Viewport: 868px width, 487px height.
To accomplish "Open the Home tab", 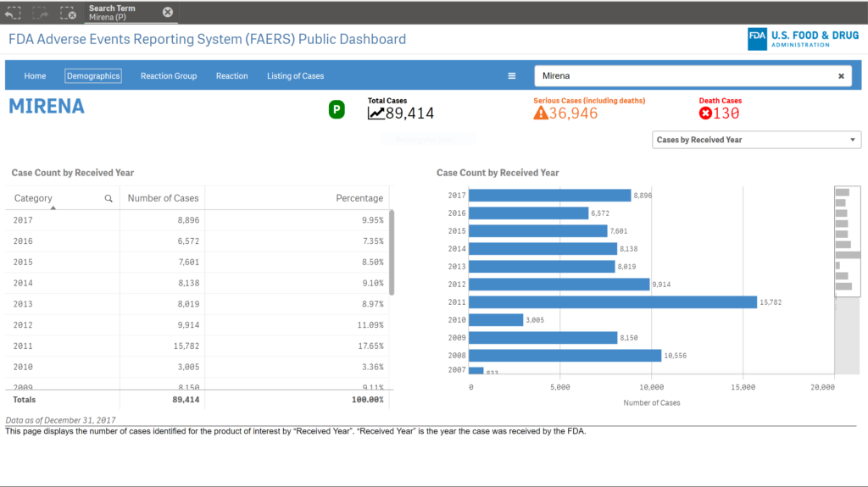I will 35,76.
